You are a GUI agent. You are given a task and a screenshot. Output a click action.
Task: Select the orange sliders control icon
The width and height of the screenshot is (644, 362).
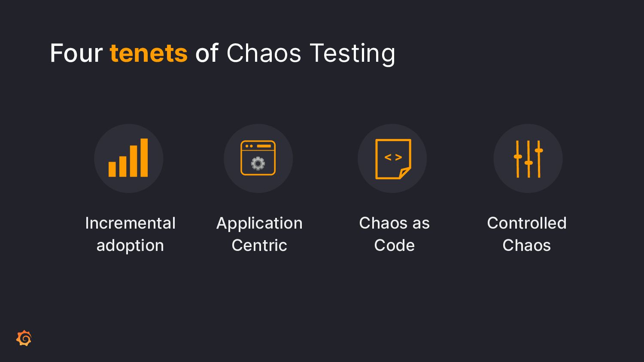529,159
